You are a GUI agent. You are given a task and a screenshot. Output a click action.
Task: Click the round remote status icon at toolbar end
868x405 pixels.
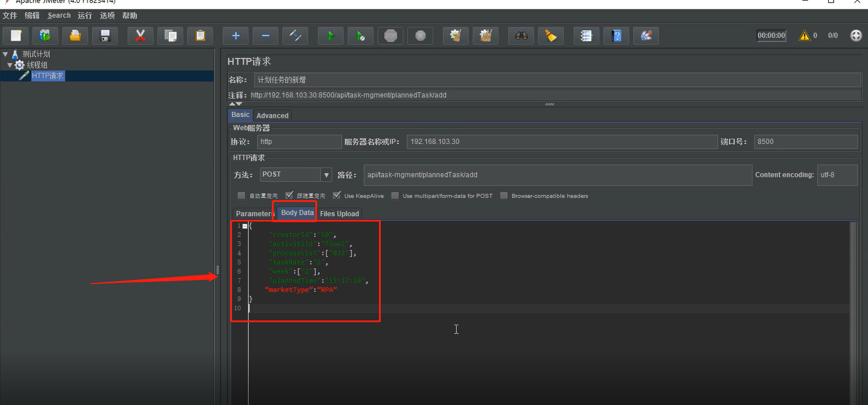click(856, 36)
